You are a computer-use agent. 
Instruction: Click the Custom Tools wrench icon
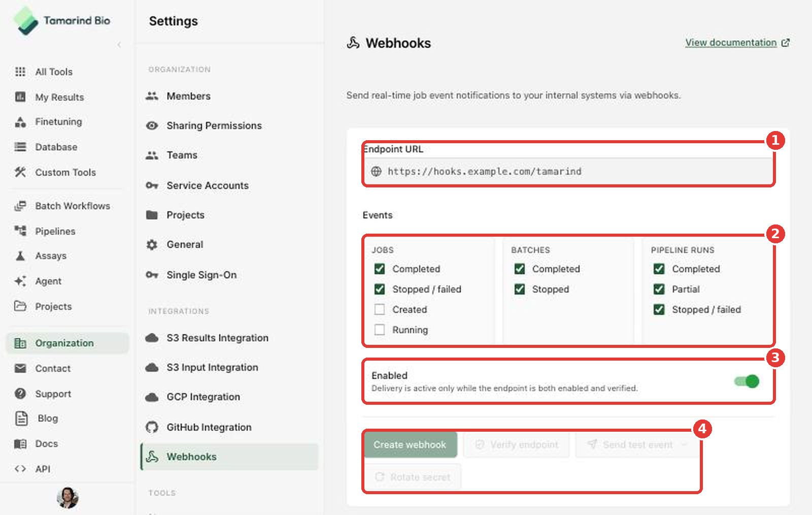[x=20, y=172]
